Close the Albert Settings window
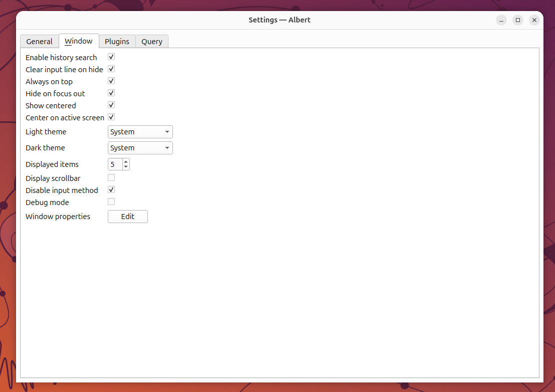Screen dimensions: 555x392 pos(534,20)
